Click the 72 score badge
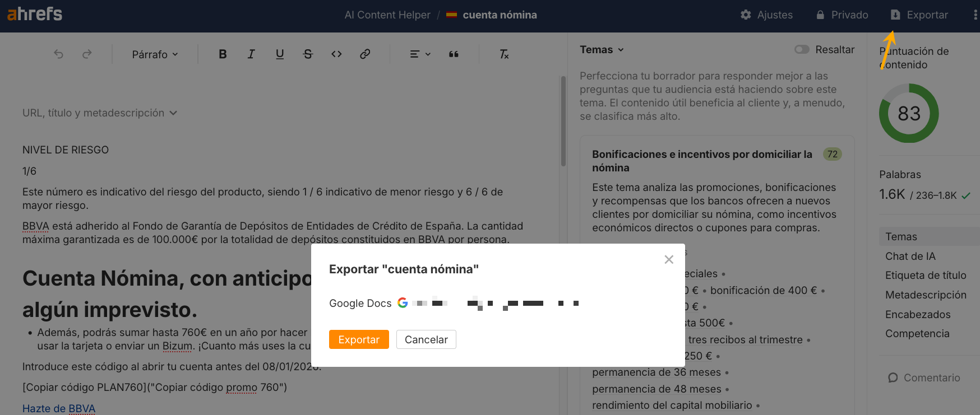 coord(833,154)
